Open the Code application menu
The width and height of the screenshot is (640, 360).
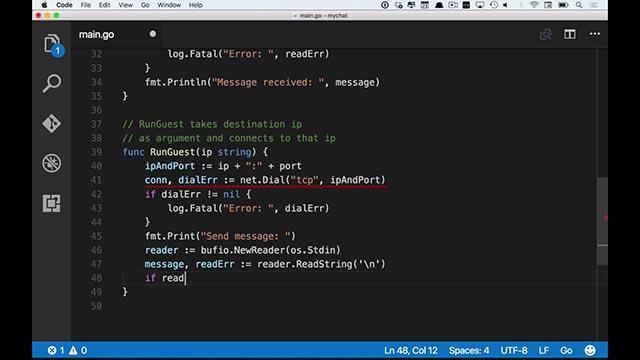pos(64,5)
